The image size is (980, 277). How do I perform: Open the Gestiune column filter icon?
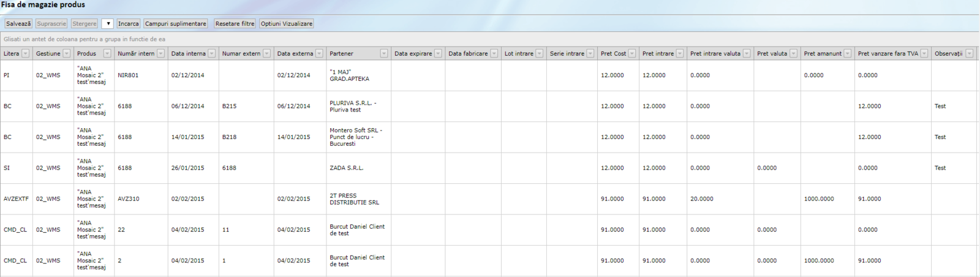(67, 54)
